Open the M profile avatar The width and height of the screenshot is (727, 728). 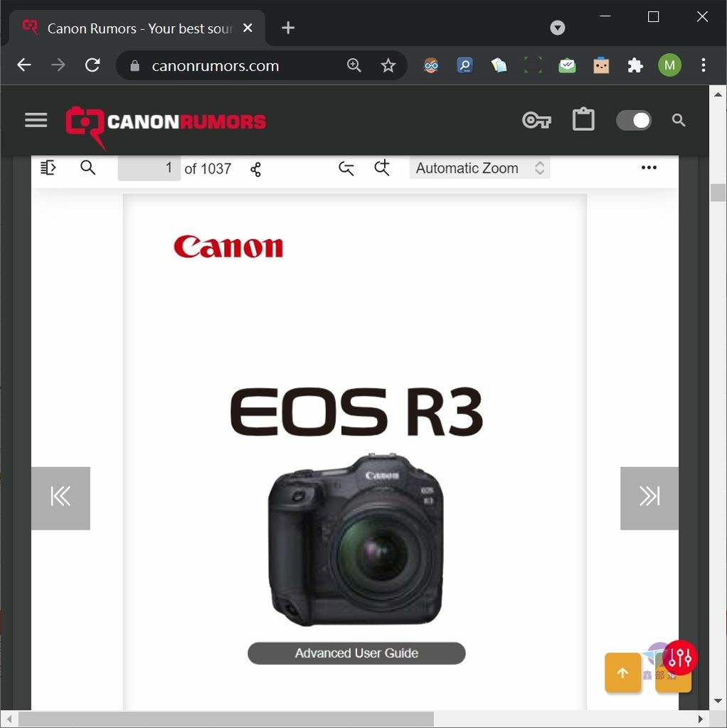[x=669, y=65]
